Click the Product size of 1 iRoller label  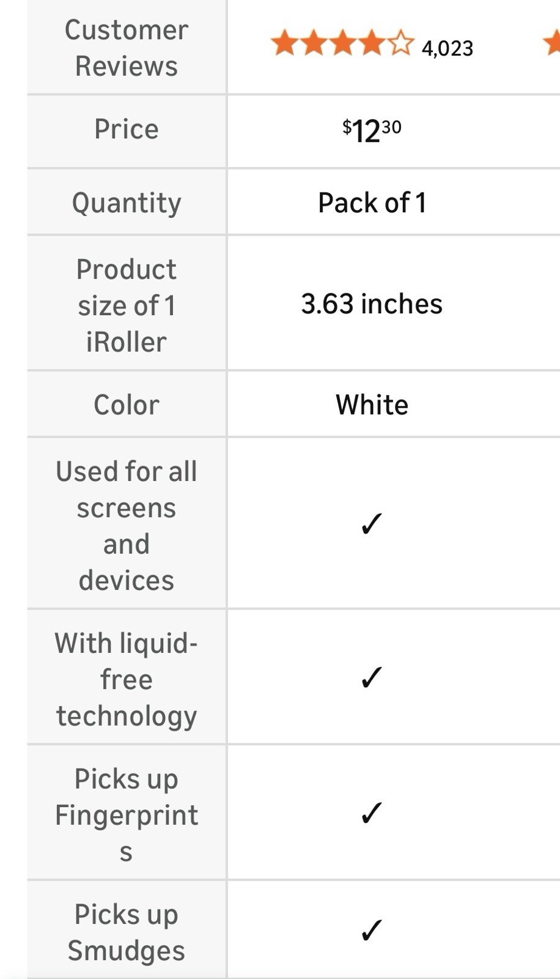click(127, 305)
